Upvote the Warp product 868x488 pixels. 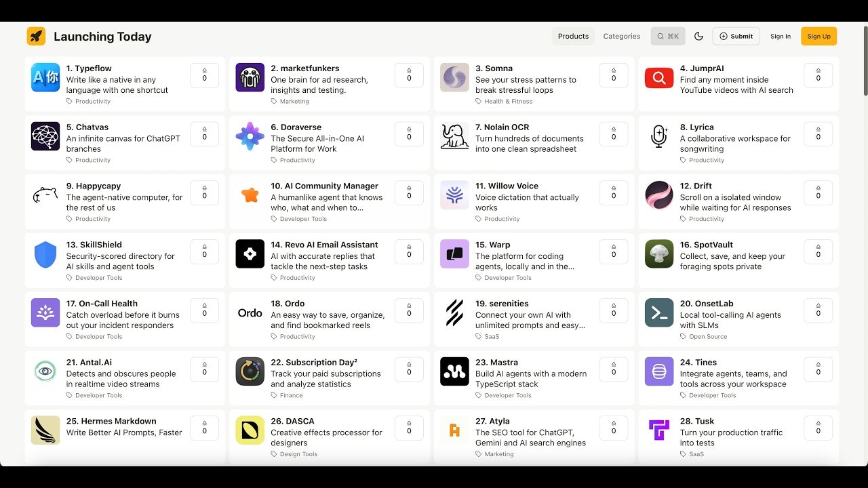tap(614, 251)
